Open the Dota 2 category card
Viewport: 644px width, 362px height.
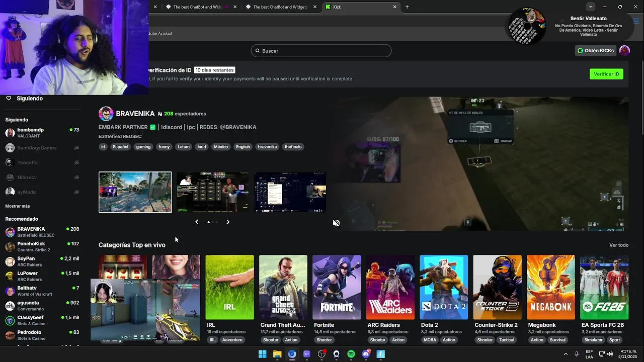444,287
